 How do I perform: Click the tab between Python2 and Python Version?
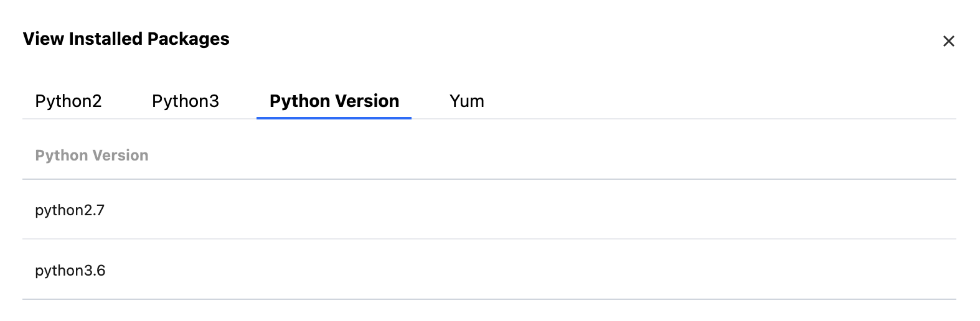pos(186,101)
